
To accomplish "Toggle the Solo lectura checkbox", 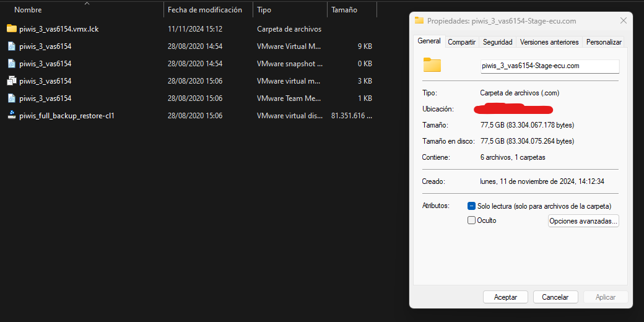I will click(471, 206).
